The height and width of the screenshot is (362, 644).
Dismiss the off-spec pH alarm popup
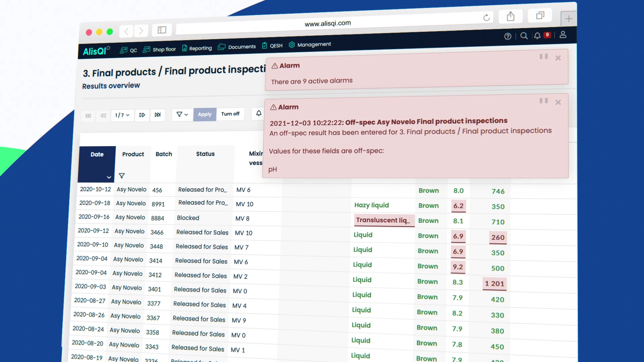pyautogui.click(x=558, y=102)
